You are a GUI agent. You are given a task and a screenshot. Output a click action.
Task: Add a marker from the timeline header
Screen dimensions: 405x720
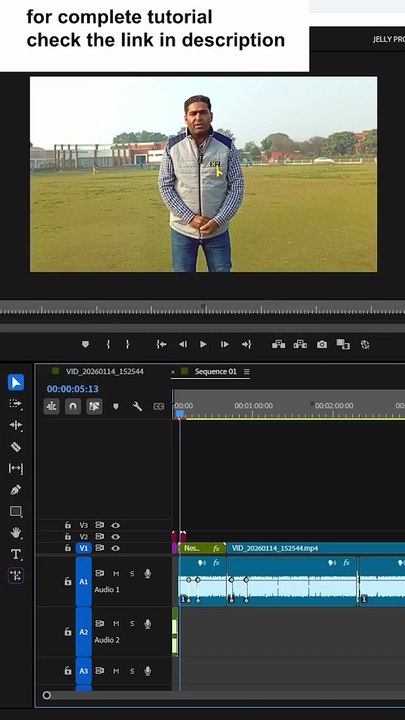[x=116, y=406]
